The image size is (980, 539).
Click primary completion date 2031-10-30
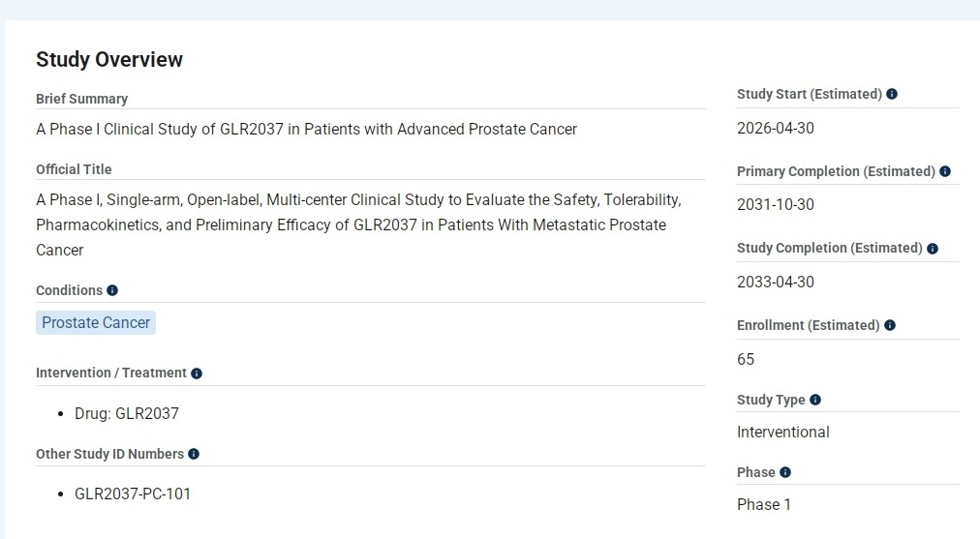tap(775, 205)
